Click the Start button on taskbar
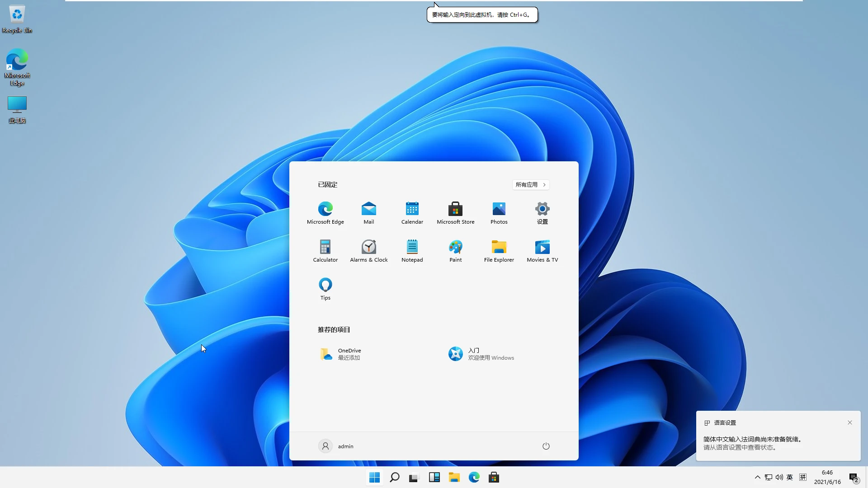Screen dimensions: 868x488 374,477
